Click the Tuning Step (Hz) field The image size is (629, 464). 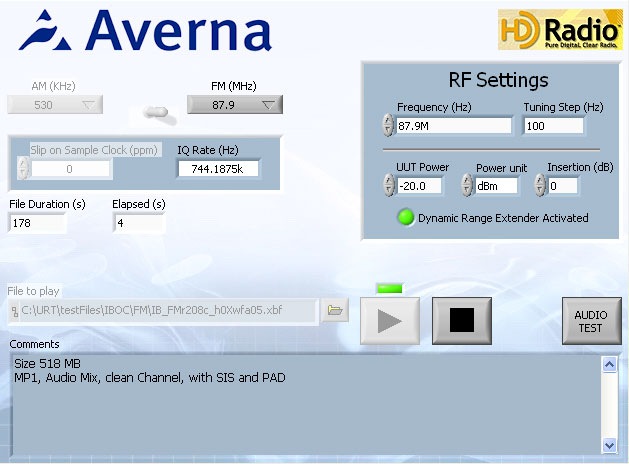pyautogui.click(x=554, y=126)
